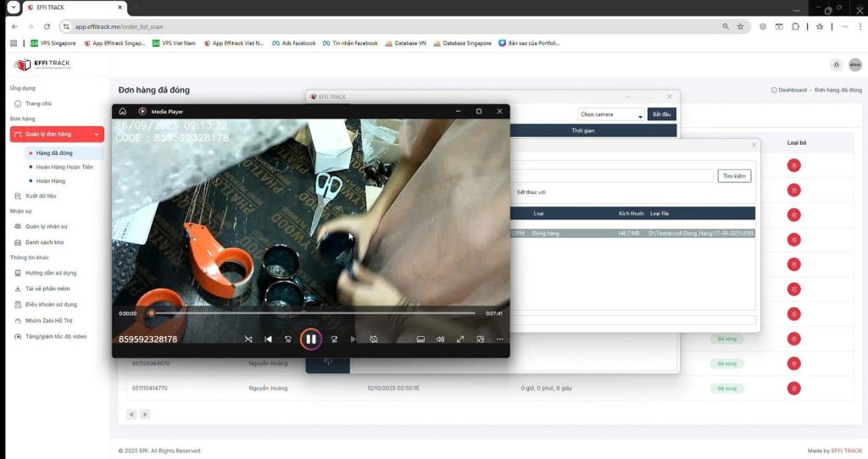868x459 pixels.
Task: Pause the video in Media Player
Action: click(x=310, y=339)
